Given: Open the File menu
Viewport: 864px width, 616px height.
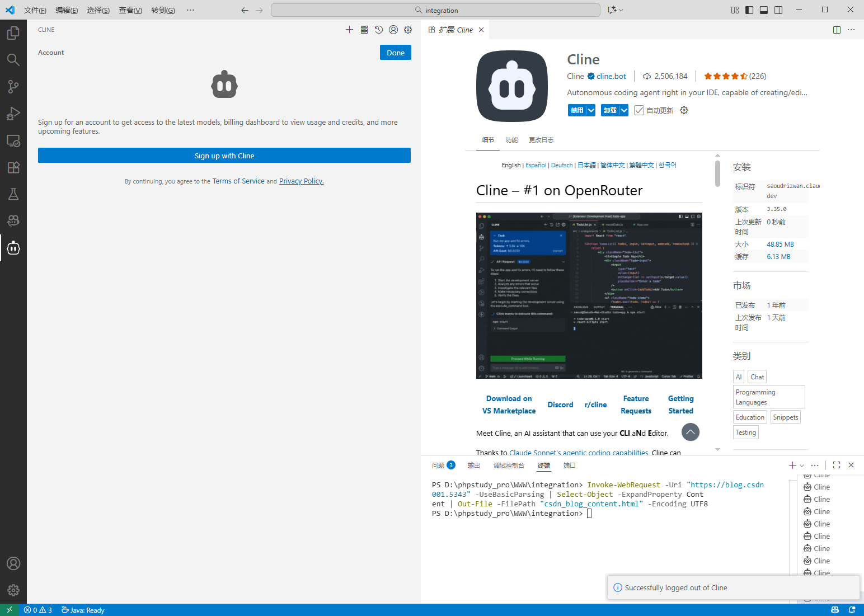Looking at the screenshot, I should pos(35,10).
